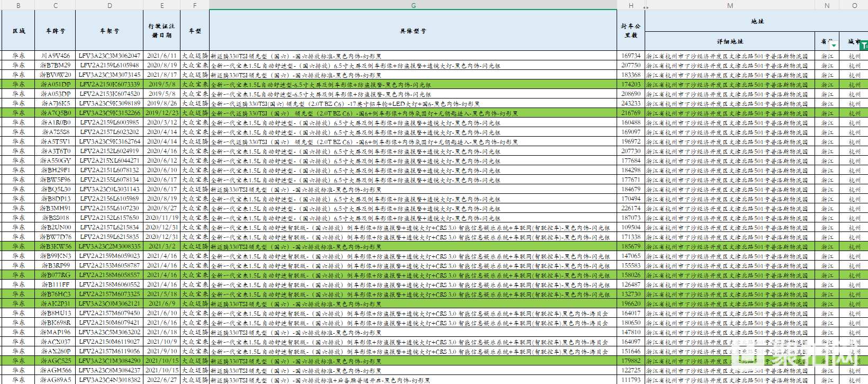The height and width of the screenshot is (384, 868).
Task: Click the 详细地址 header cell
Action: point(729,41)
